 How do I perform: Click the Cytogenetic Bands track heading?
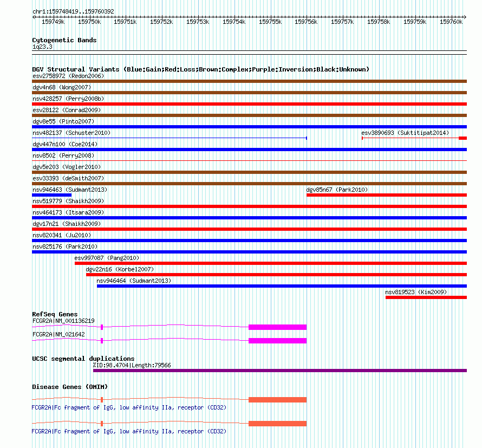64,40
